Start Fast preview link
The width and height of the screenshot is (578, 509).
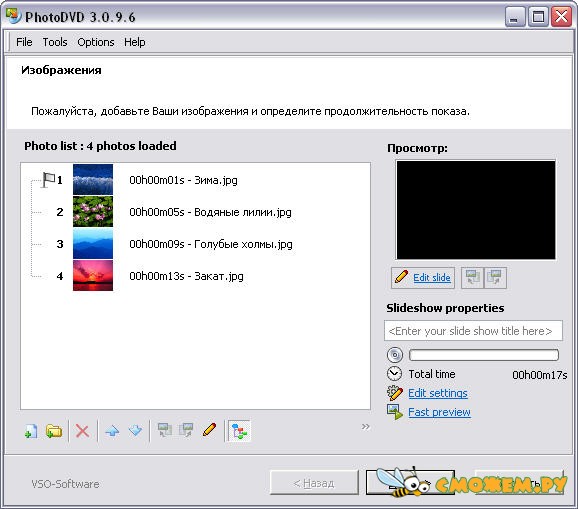(x=439, y=412)
